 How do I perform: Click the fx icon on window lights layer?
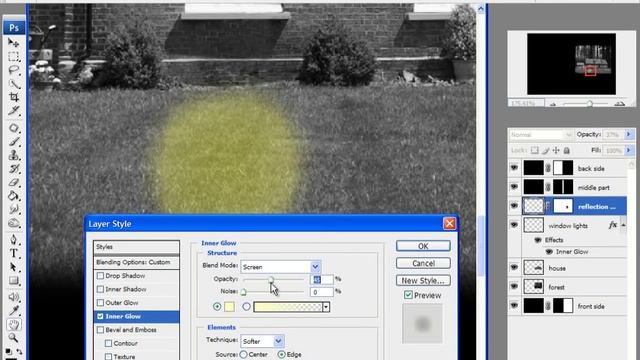coord(612,225)
